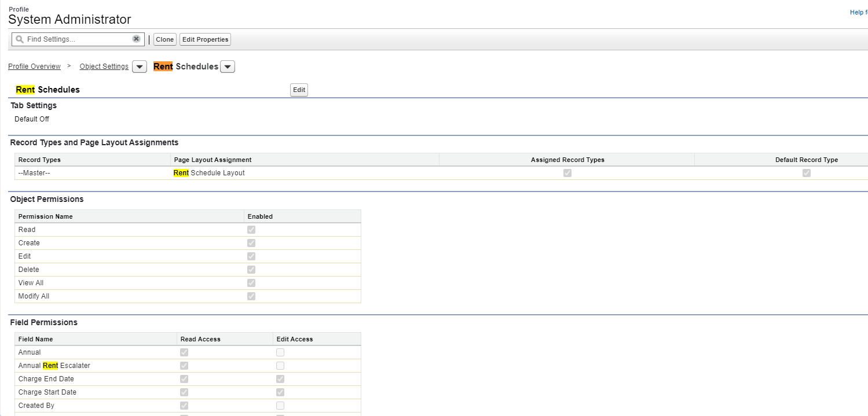Open the Object Settings dropdown arrow
The image size is (868, 416).
click(139, 67)
